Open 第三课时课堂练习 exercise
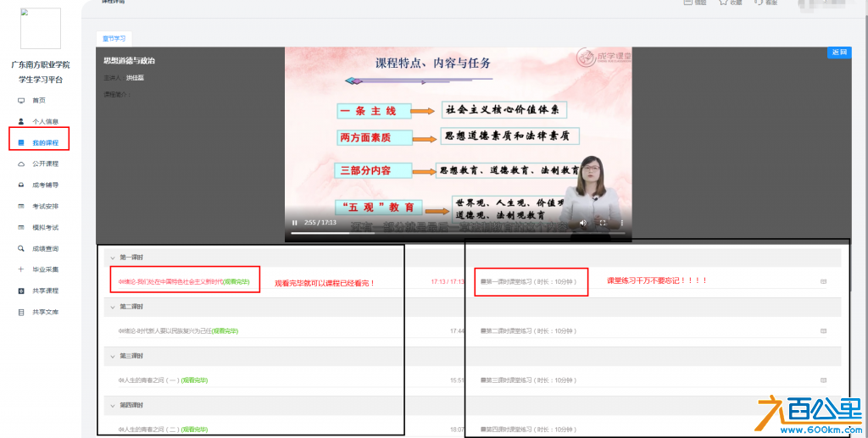The height and width of the screenshot is (438, 868). [x=529, y=380]
